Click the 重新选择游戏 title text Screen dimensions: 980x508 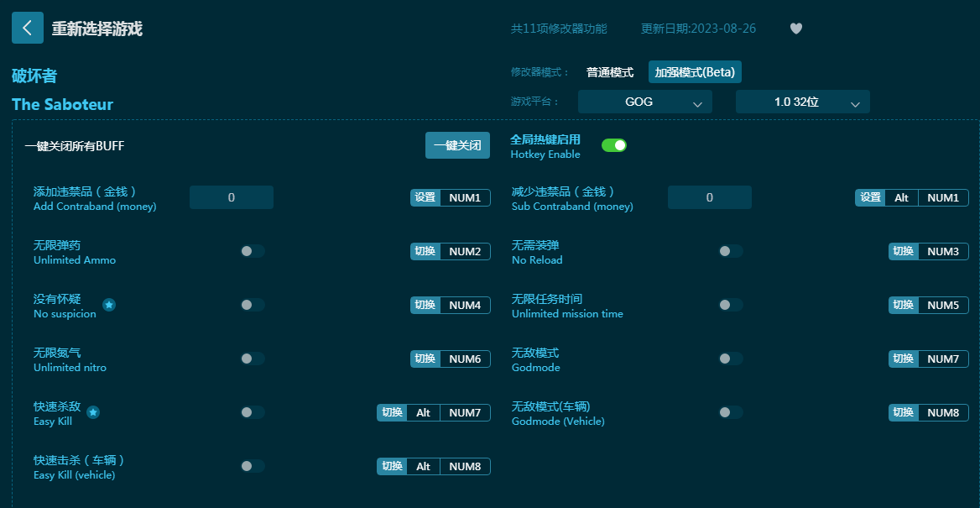coord(96,29)
